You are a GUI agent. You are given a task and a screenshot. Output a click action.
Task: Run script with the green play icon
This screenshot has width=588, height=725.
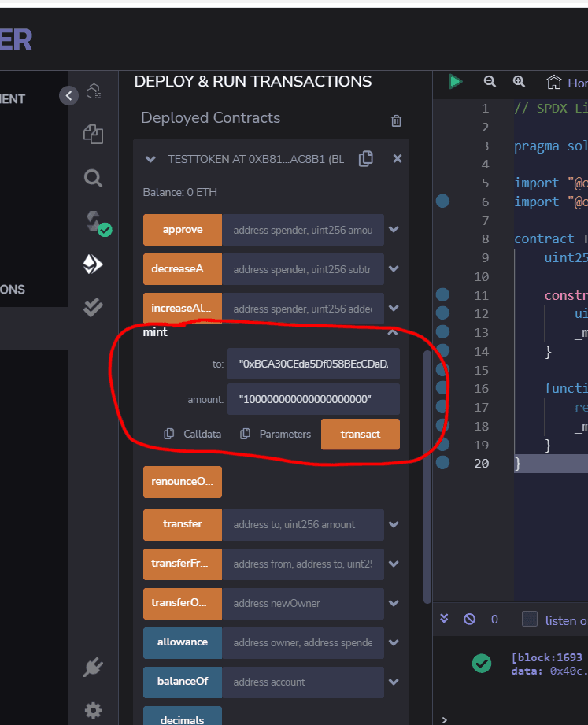(x=455, y=82)
